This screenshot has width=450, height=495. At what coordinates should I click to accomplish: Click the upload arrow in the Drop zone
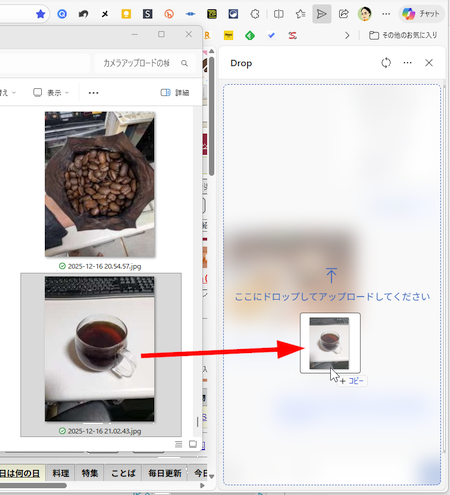point(331,275)
